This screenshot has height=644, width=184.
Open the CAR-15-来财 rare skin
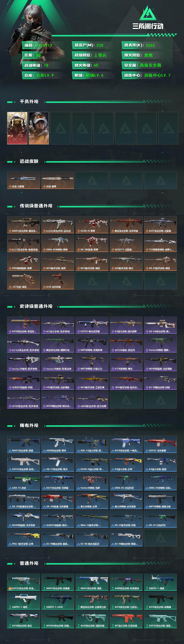pos(24,481)
